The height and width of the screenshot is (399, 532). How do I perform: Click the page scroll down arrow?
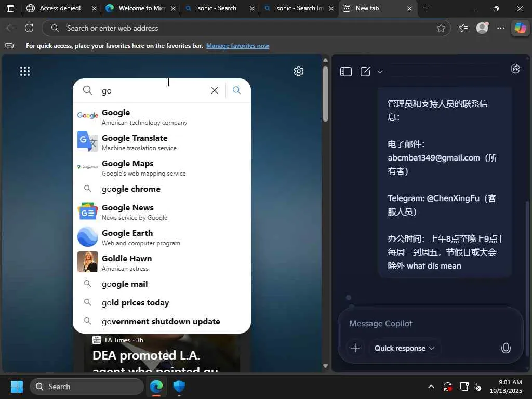(325, 366)
